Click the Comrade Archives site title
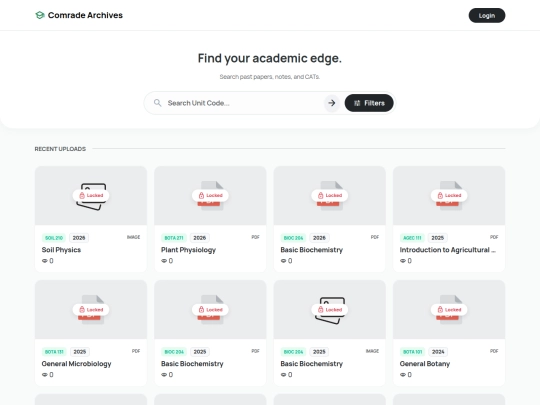 [x=85, y=15]
